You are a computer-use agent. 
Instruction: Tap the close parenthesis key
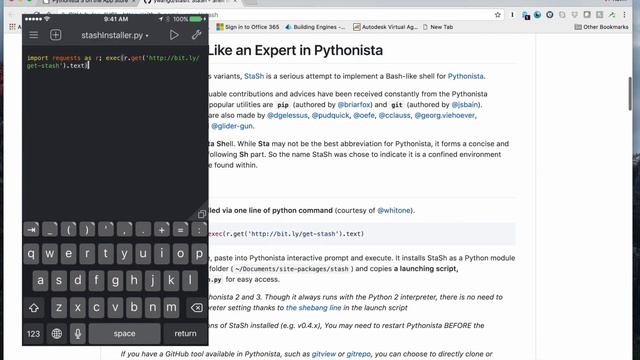pyautogui.click(x=87, y=230)
